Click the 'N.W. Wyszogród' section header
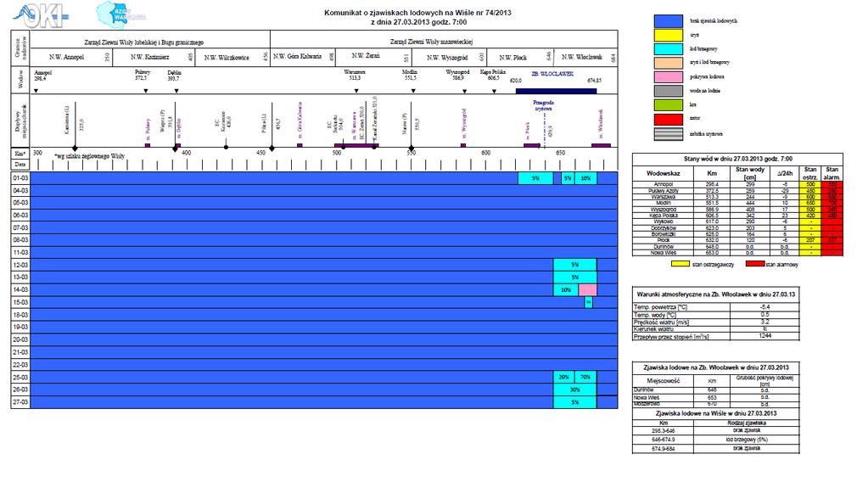Viewport: 868px width, 482px height. tap(447, 58)
